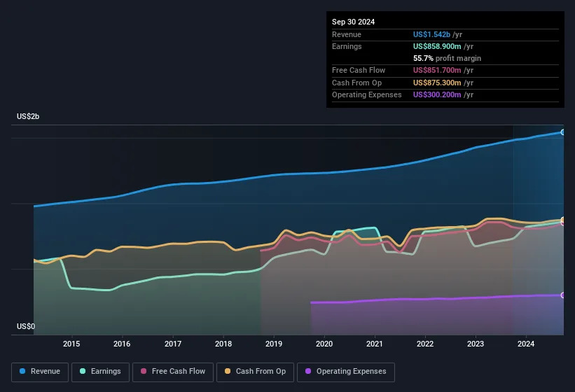Select the 2024 x-axis label
Screen dimensions: 575x392
[x=526, y=344]
